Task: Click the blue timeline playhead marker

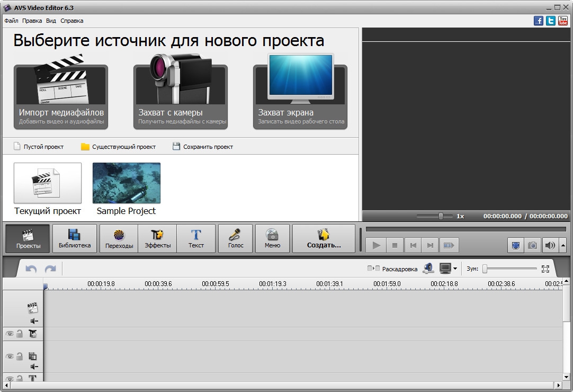Action: [x=46, y=286]
